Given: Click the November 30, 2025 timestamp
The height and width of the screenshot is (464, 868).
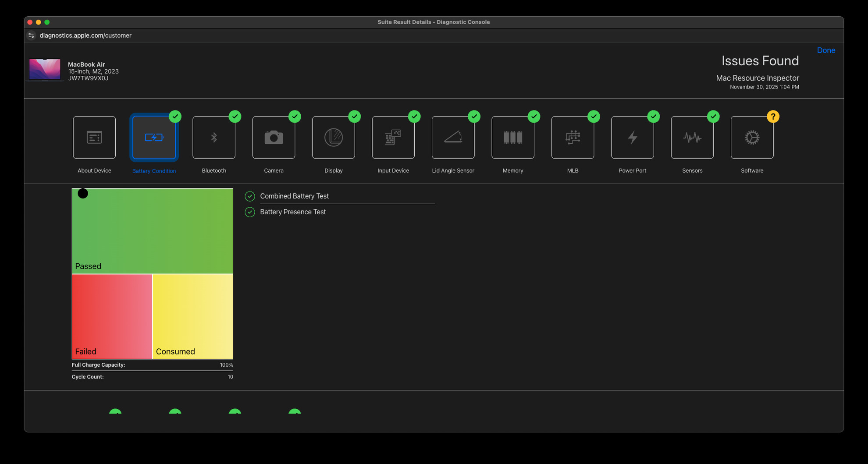Looking at the screenshot, I should pyautogui.click(x=765, y=87).
